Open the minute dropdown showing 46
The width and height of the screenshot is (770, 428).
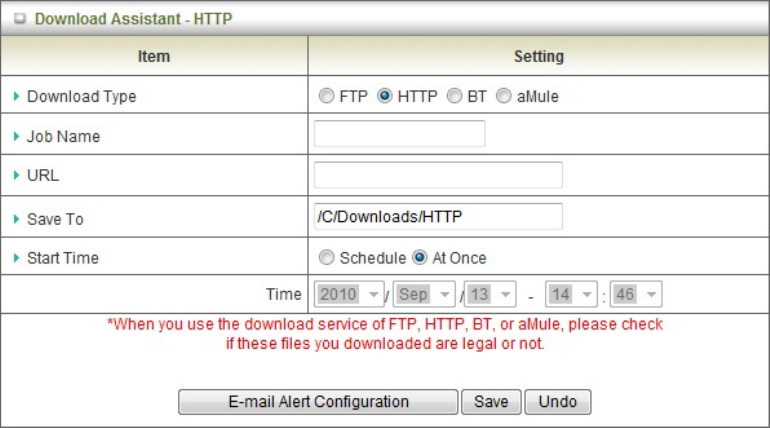637,295
